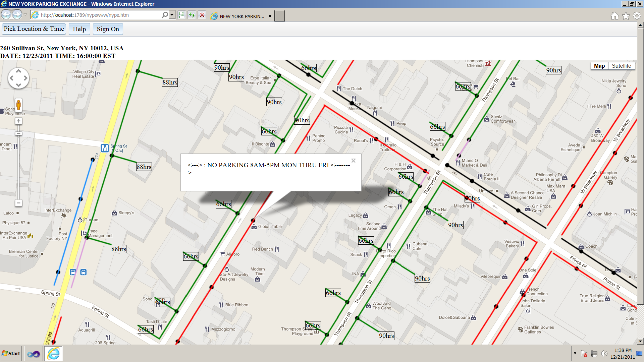The image size is (644, 362).
Task: Expand the address bar dropdown arrow
Action: click(x=172, y=15)
